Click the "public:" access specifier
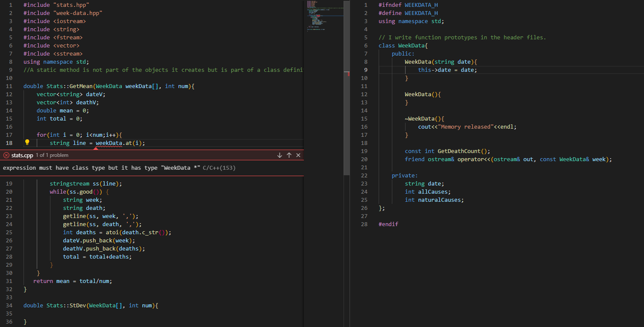Screen dimensions: 644x327 pos(403,54)
